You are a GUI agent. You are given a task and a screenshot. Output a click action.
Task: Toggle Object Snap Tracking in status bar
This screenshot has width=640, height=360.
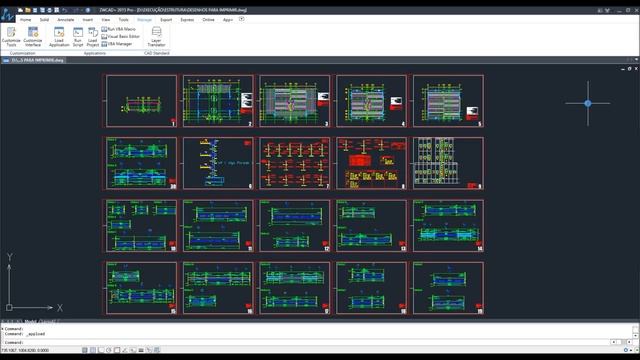(124, 350)
